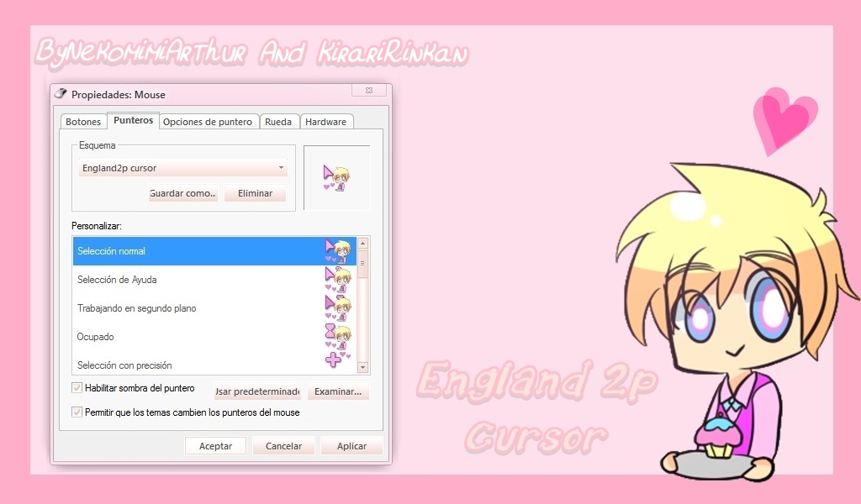
Task: Click the Selección de Ayuda cursor icon
Action: click(338, 280)
